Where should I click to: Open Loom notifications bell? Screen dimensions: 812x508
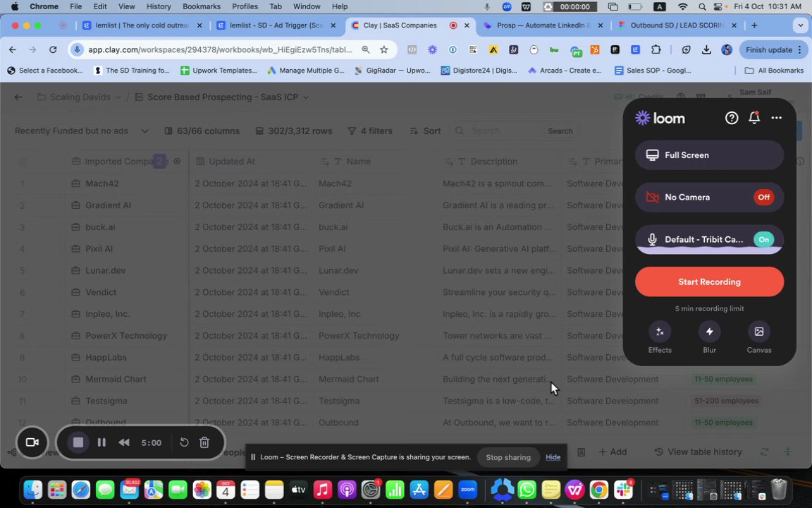pos(754,118)
